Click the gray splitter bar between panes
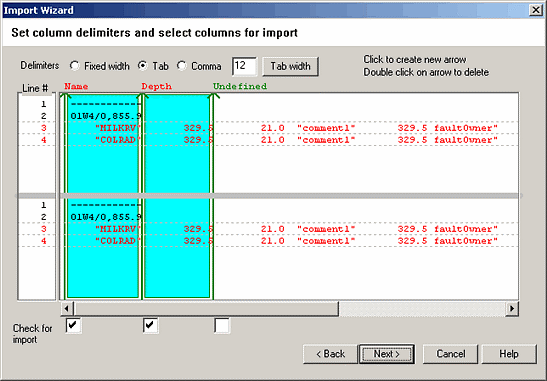Image resolution: width=547 pixels, height=381 pixels. [x=269, y=196]
